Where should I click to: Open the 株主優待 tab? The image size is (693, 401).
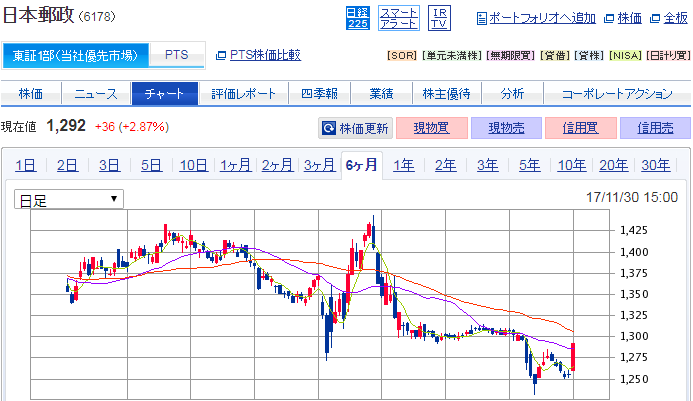446,94
